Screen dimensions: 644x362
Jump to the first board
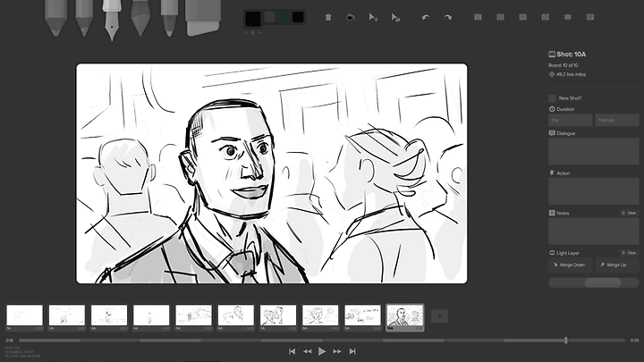coord(292,351)
